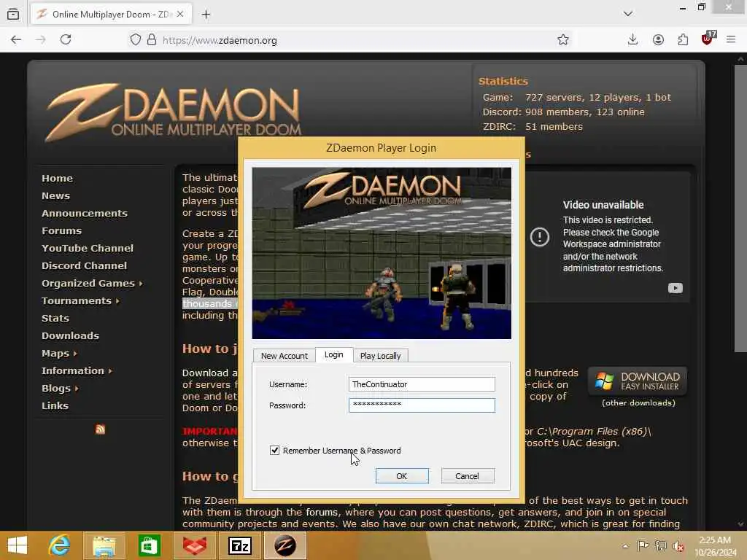Reload the zdaemon.org page
The image size is (747, 560).
pyautogui.click(x=66, y=39)
